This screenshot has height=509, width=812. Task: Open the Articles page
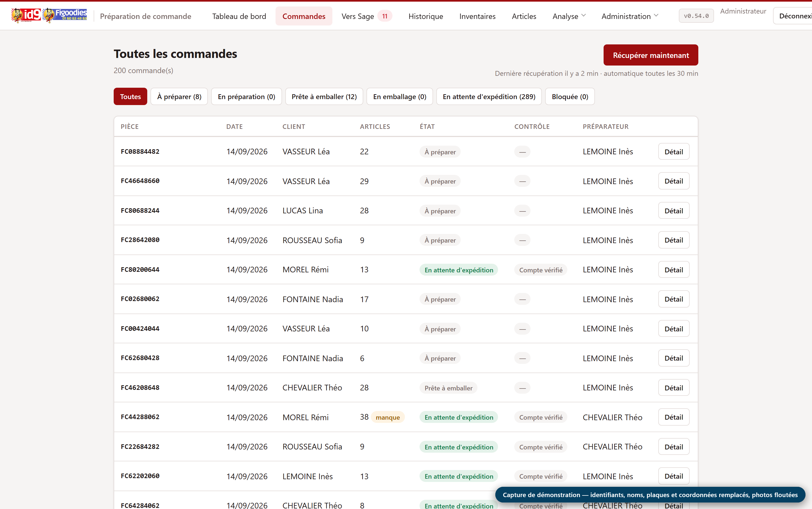pyautogui.click(x=524, y=16)
